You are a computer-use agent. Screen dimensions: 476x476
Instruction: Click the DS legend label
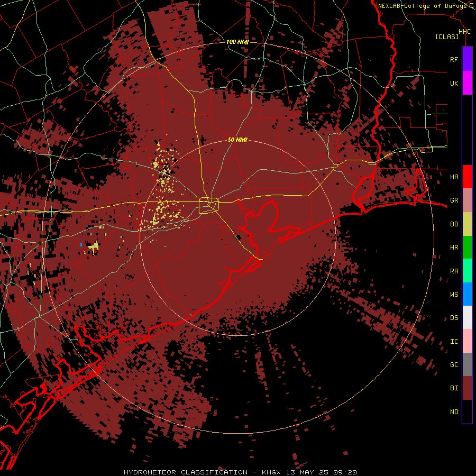(454, 318)
